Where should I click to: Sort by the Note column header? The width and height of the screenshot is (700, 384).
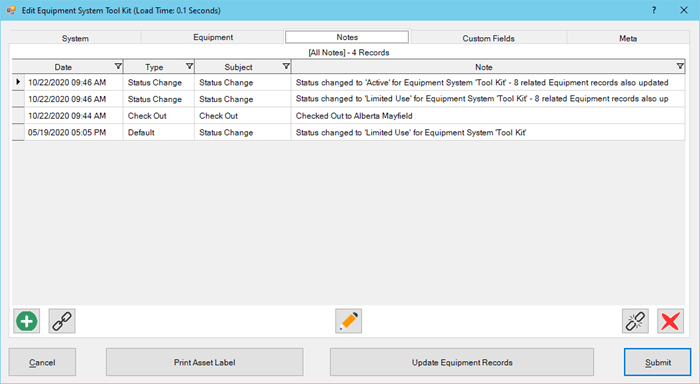(483, 67)
